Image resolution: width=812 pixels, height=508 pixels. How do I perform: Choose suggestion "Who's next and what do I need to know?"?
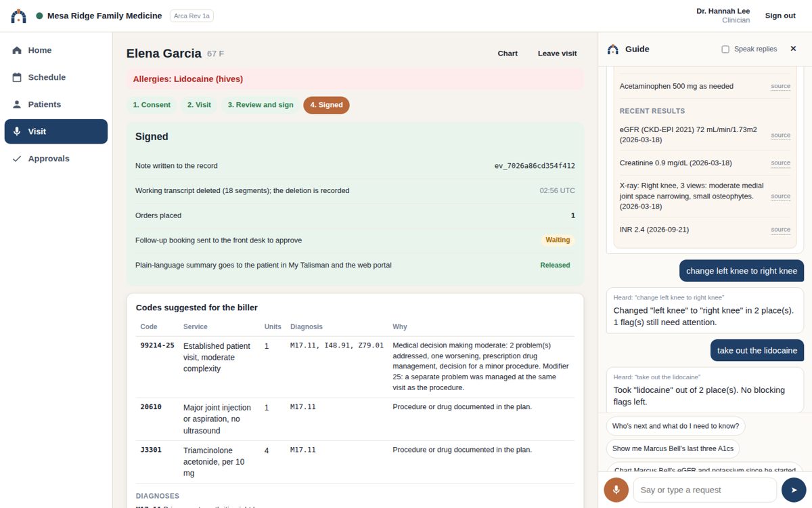675,426
